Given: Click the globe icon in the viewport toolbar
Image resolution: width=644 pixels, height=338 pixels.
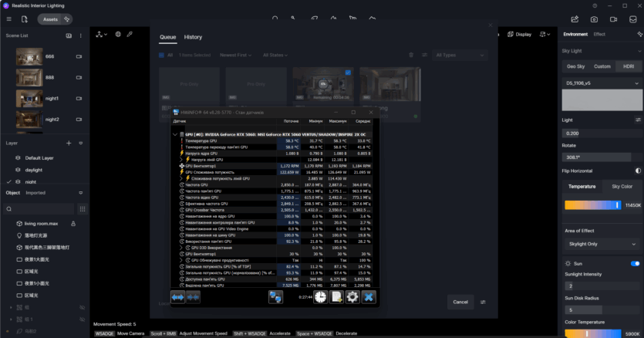Looking at the screenshot, I should click(x=118, y=34).
